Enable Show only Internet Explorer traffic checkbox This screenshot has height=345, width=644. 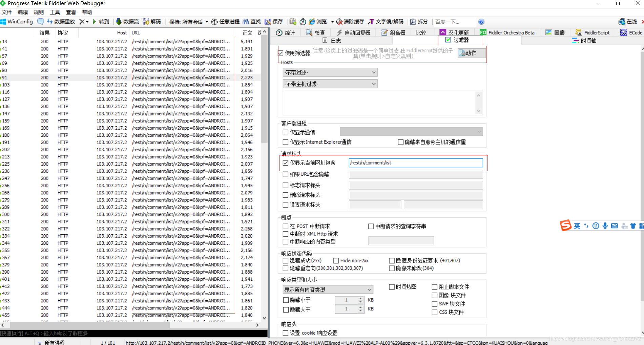click(286, 142)
